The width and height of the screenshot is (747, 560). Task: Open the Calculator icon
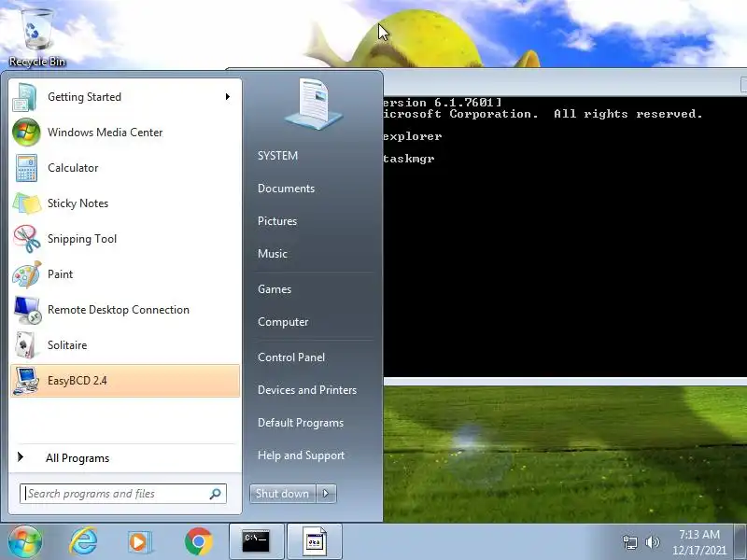coord(26,168)
